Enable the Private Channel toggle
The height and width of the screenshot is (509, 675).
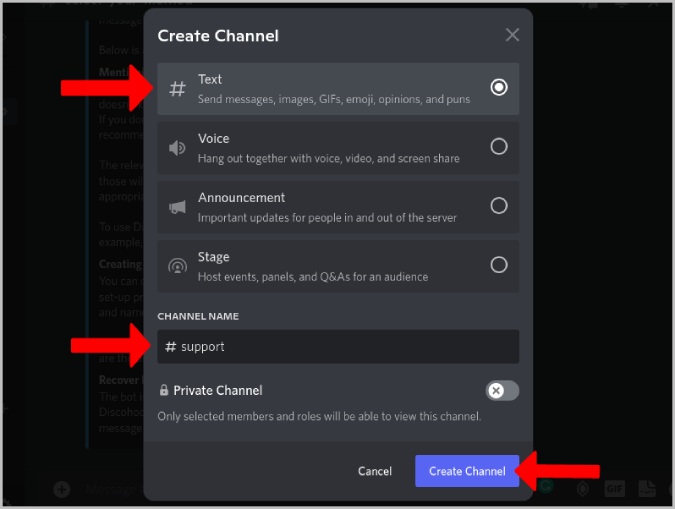tap(502, 391)
